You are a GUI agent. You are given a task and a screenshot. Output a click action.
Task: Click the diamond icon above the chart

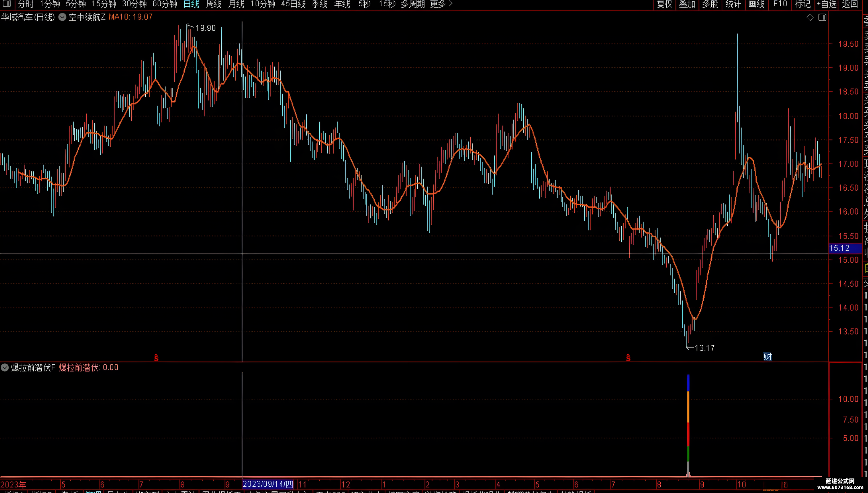(810, 17)
